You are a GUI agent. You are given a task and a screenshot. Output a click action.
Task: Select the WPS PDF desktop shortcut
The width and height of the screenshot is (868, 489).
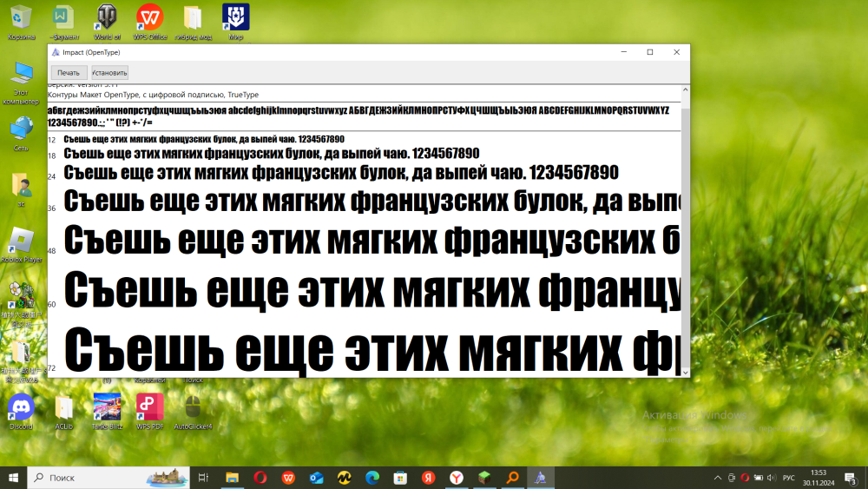[x=150, y=412]
